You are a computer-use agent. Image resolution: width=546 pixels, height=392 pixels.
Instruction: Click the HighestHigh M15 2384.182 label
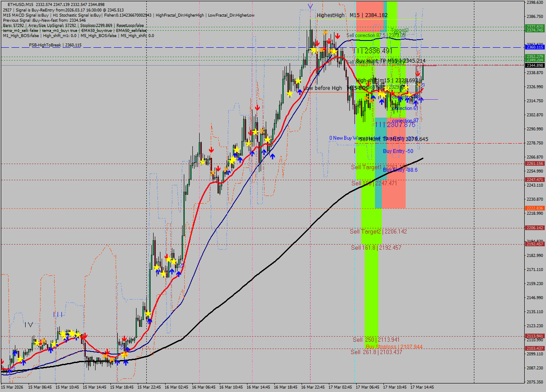click(x=352, y=15)
